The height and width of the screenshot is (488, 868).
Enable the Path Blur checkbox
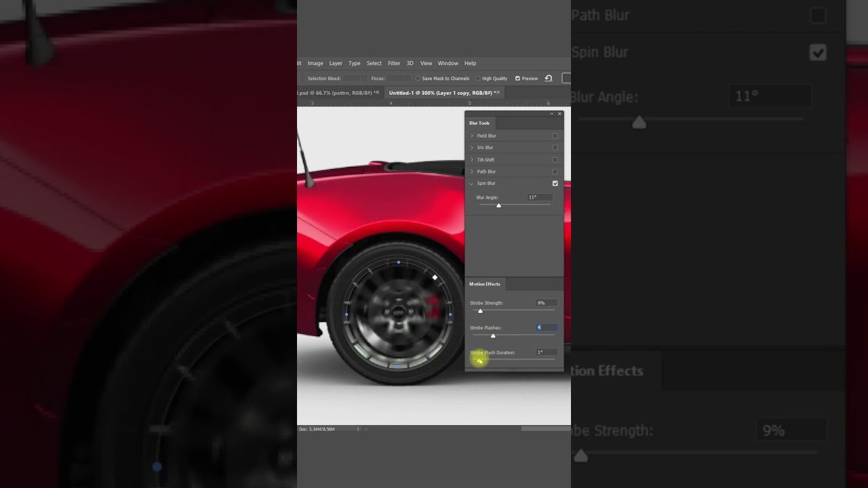coord(555,171)
